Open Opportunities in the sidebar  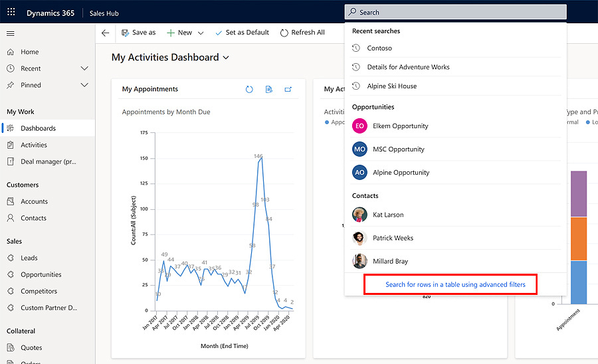(x=47, y=274)
